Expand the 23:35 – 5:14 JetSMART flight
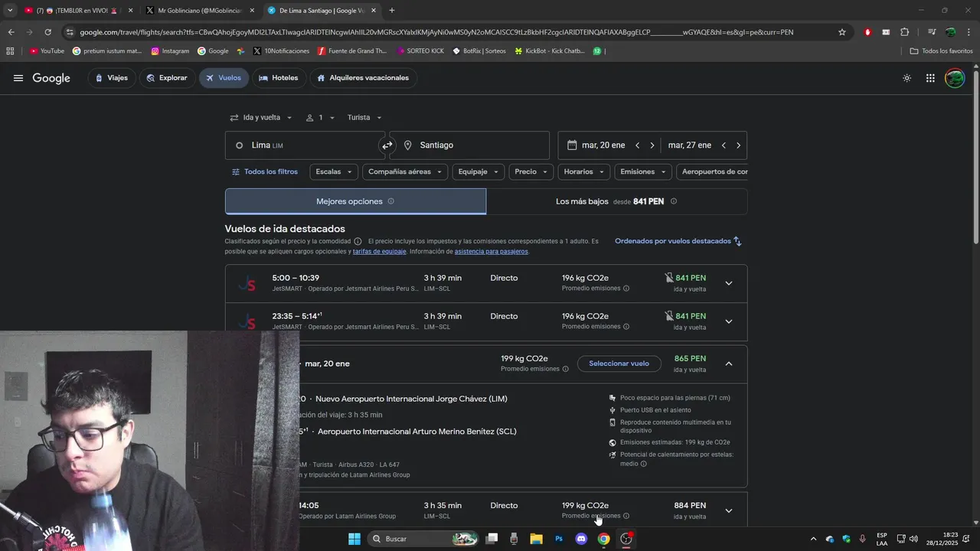Image resolution: width=980 pixels, height=551 pixels. pos(729,321)
